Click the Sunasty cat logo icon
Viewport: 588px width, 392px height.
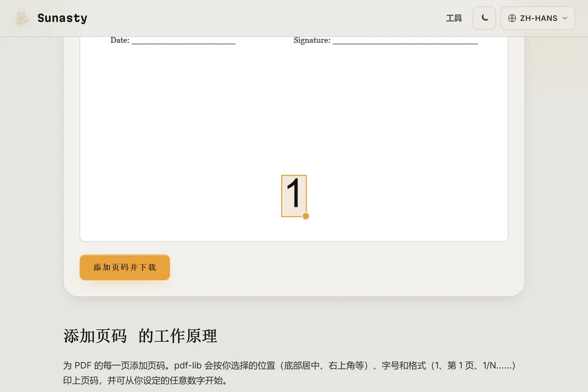click(22, 18)
